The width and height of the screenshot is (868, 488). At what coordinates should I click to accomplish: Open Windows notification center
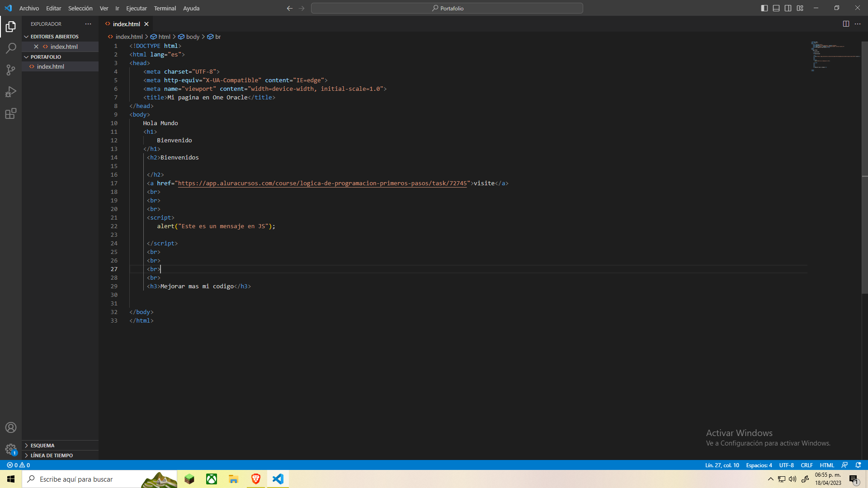pos(854,479)
